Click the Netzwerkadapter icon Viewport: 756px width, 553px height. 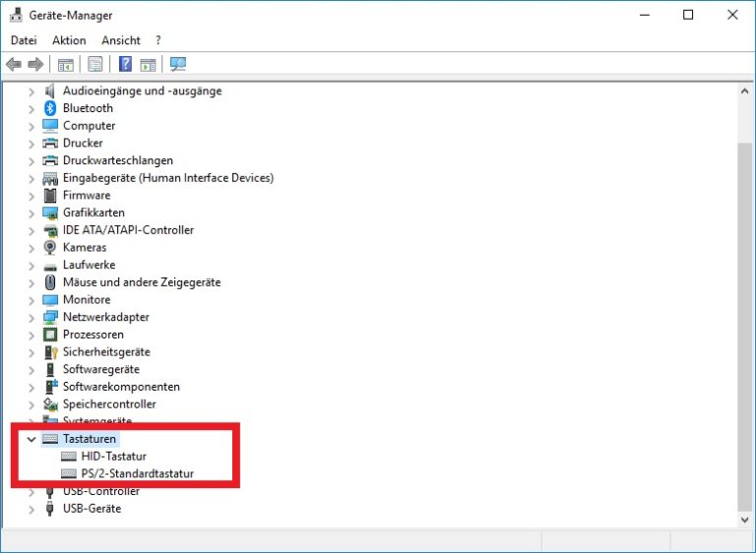50,317
